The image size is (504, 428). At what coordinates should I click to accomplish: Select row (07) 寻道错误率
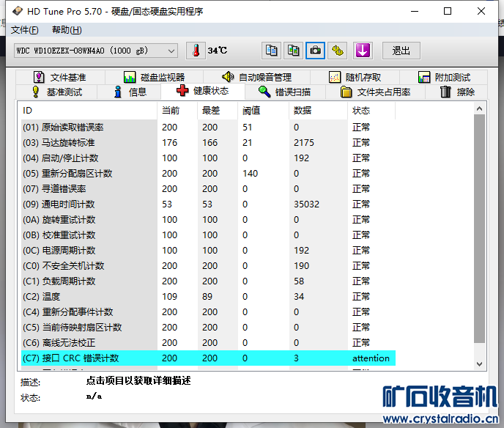[x=208, y=189]
